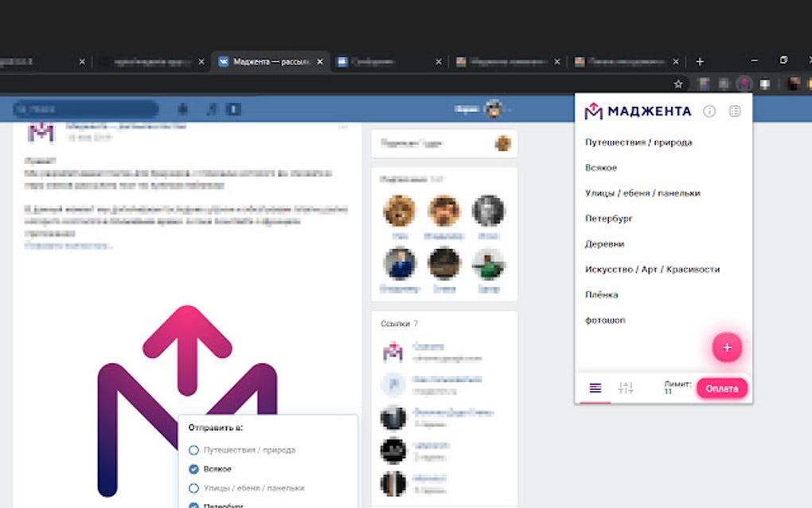Click the info icon in Маджента panel

[709, 111]
